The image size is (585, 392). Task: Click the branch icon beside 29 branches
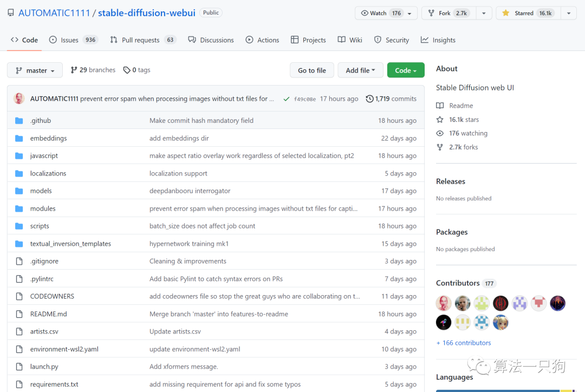click(74, 70)
